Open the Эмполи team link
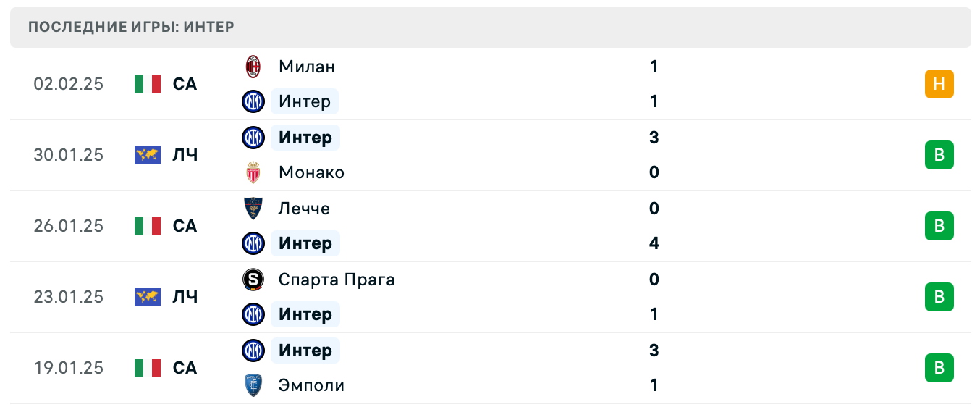 311,385
